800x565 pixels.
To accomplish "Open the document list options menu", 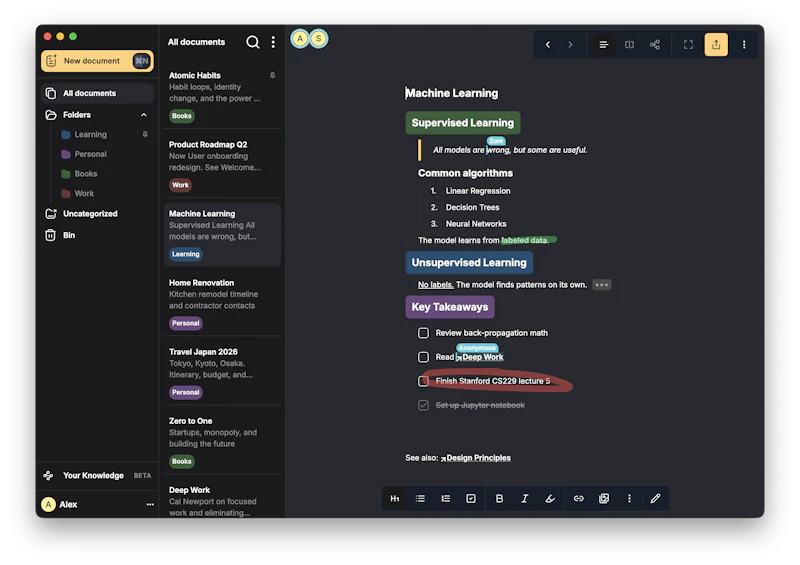I will [273, 42].
